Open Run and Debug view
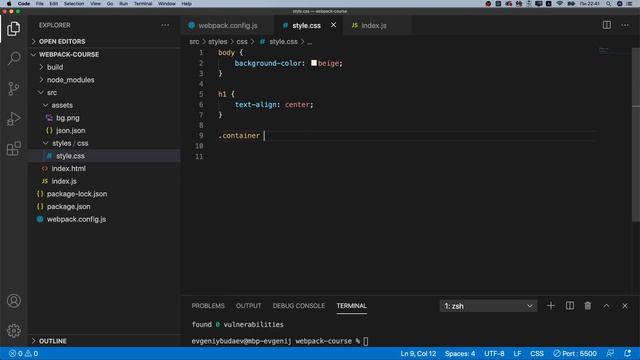Viewport: 640px width, 360px height. [13, 118]
